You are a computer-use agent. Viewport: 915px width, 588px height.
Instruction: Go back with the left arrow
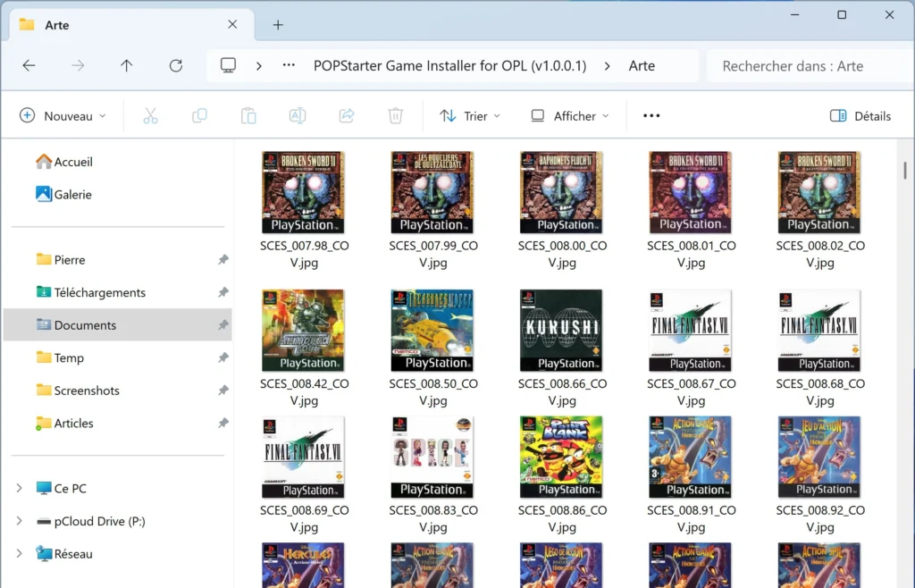click(29, 65)
